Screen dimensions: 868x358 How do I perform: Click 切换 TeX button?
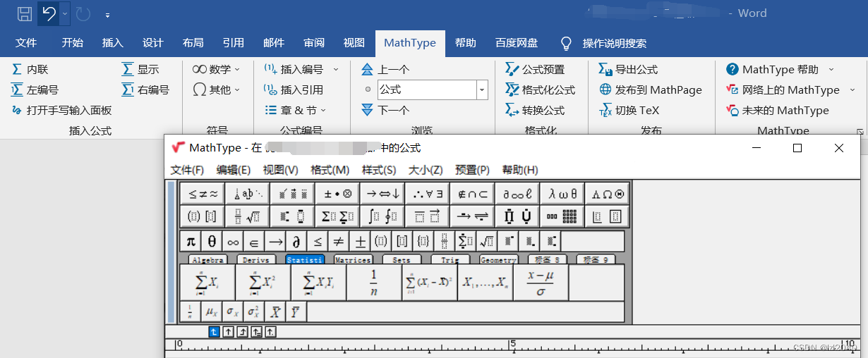[x=629, y=110]
